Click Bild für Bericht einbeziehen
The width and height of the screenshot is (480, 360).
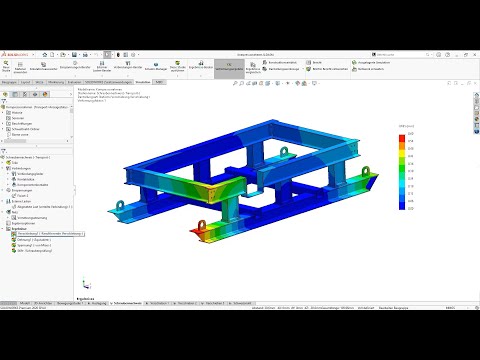(x=327, y=69)
